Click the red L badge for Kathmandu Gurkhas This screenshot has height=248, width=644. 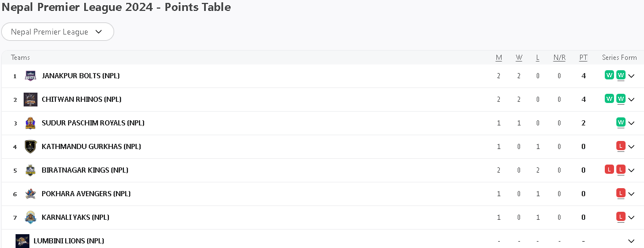click(x=621, y=146)
